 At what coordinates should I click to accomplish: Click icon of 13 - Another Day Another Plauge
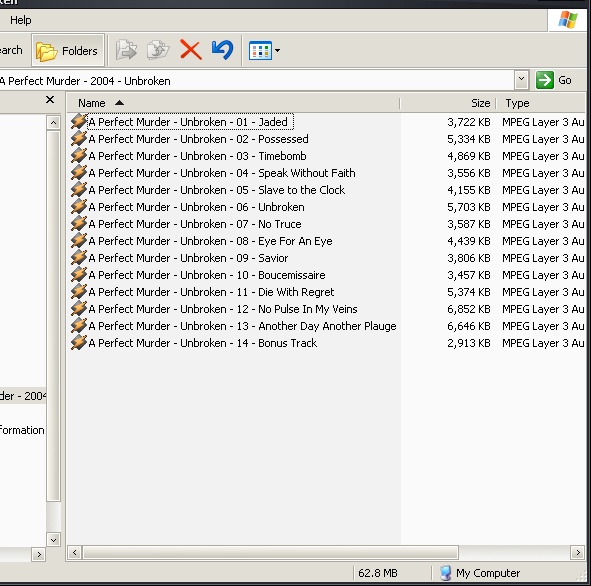coord(79,326)
